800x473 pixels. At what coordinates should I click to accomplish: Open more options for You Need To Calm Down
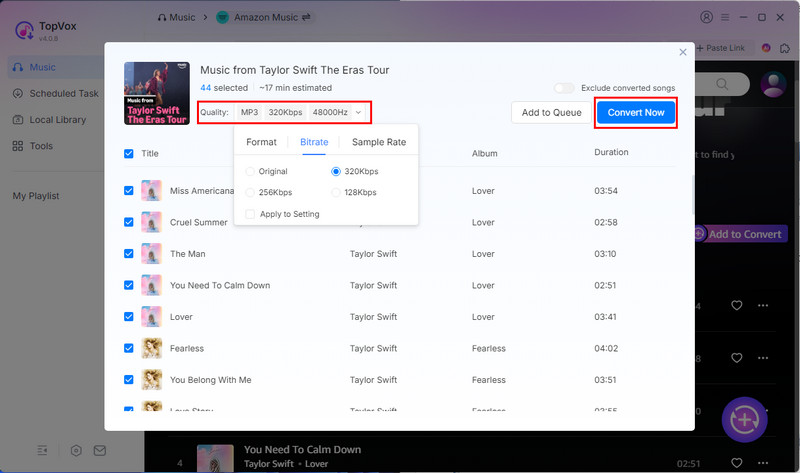coord(763,463)
